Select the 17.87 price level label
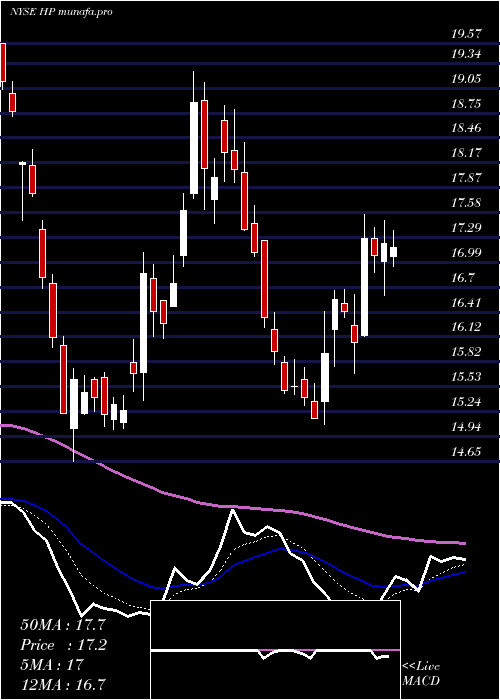The width and height of the screenshot is (500, 700). tap(467, 178)
